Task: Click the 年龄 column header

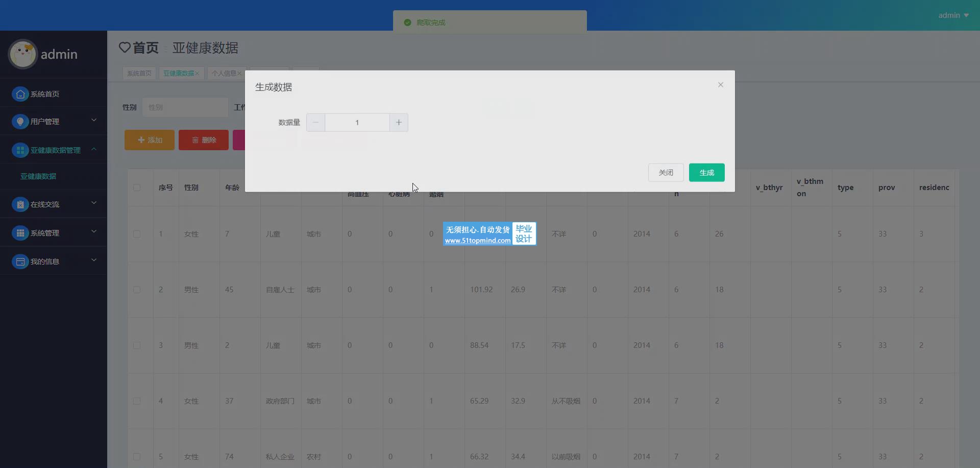Action: [232, 188]
